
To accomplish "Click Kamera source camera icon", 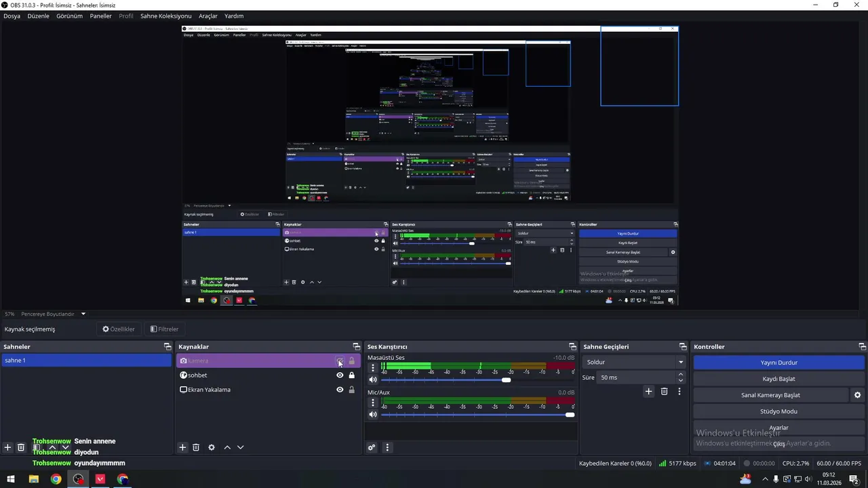I will click(x=183, y=361).
